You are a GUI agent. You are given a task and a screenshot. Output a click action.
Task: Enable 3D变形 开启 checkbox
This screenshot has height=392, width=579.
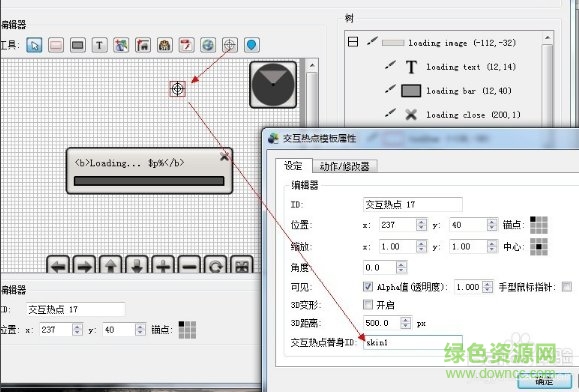(x=368, y=305)
